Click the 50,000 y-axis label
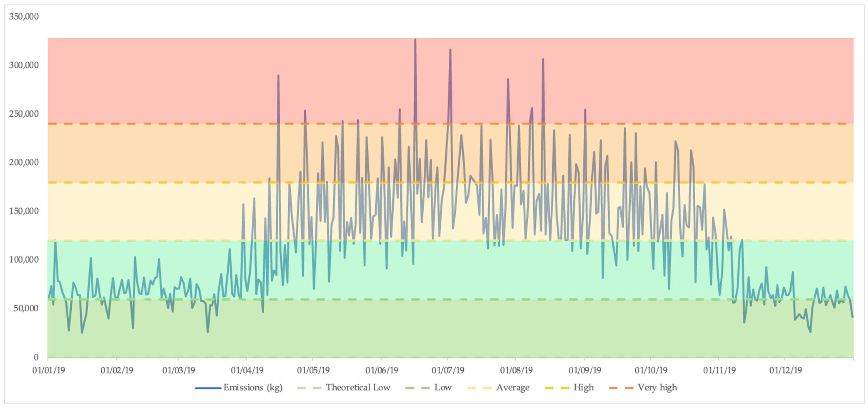The image size is (868, 408). point(26,308)
